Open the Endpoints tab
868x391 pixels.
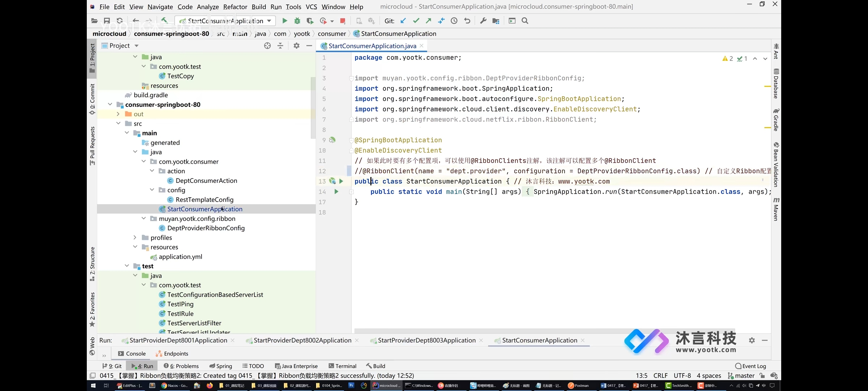(x=172, y=354)
